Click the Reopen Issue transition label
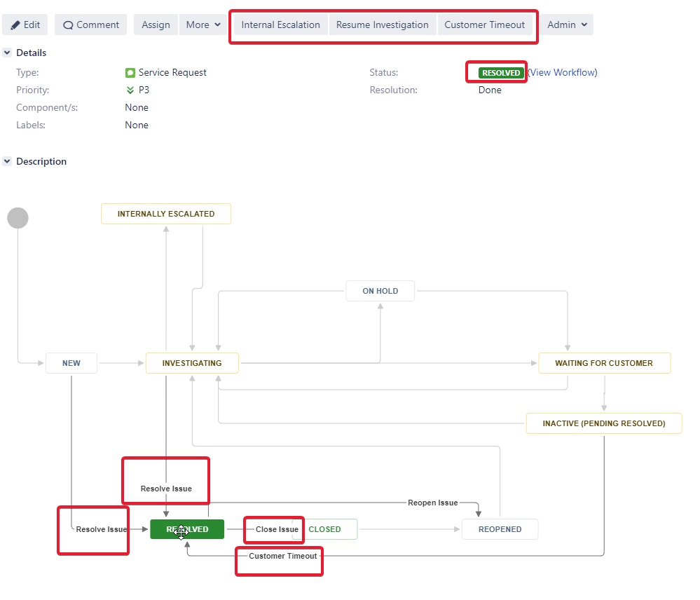Viewport: 700px width, 600px height. tap(432, 503)
